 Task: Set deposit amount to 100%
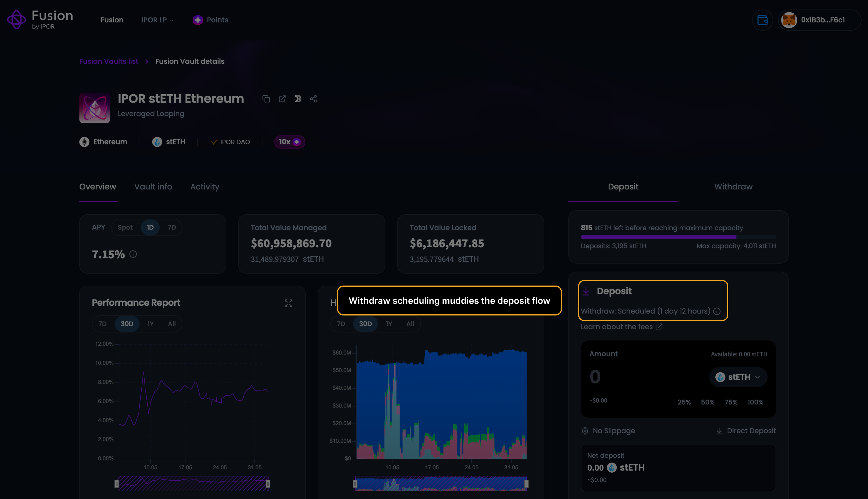pyautogui.click(x=755, y=402)
